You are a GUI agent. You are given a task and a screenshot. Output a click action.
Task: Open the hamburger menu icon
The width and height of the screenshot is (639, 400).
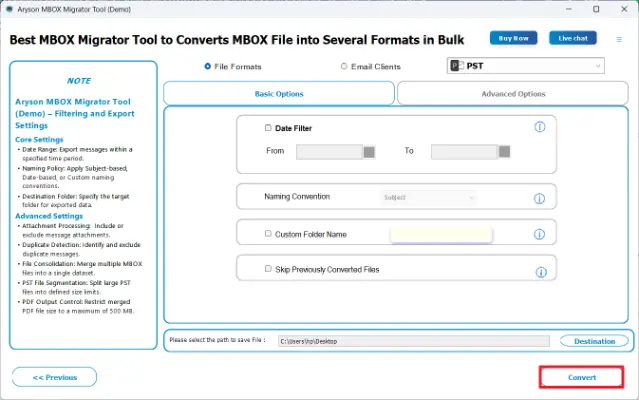click(619, 40)
